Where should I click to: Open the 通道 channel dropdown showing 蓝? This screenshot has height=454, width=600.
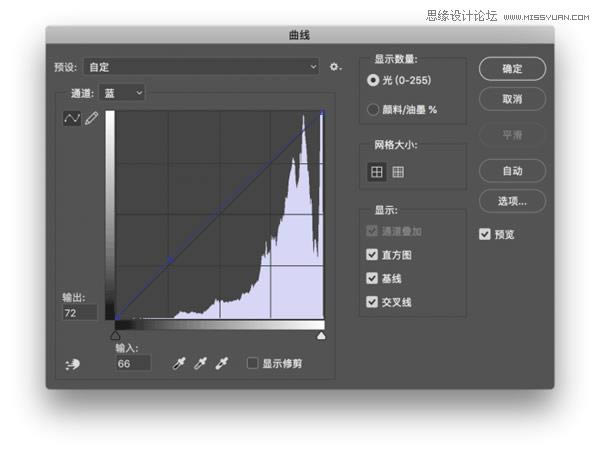123,93
